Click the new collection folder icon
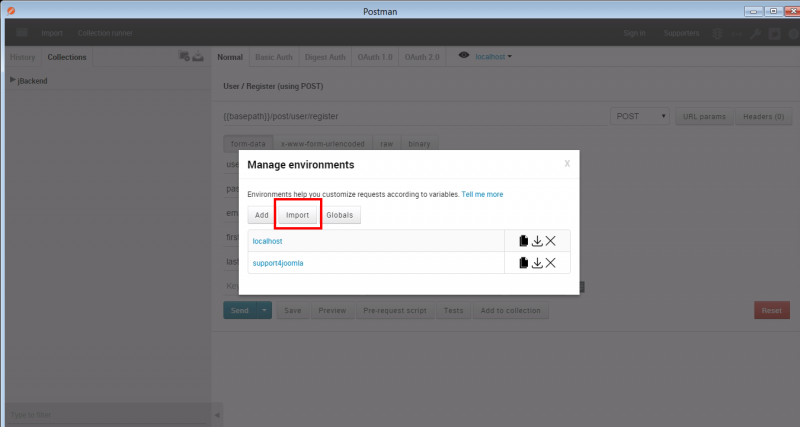Image resolution: width=800 pixels, height=427 pixels. (x=184, y=56)
